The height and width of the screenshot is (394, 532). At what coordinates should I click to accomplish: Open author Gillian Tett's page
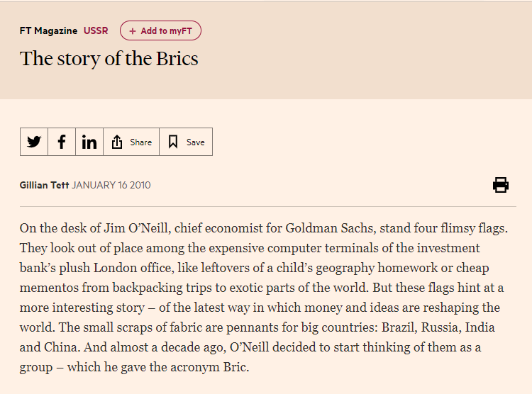(44, 185)
